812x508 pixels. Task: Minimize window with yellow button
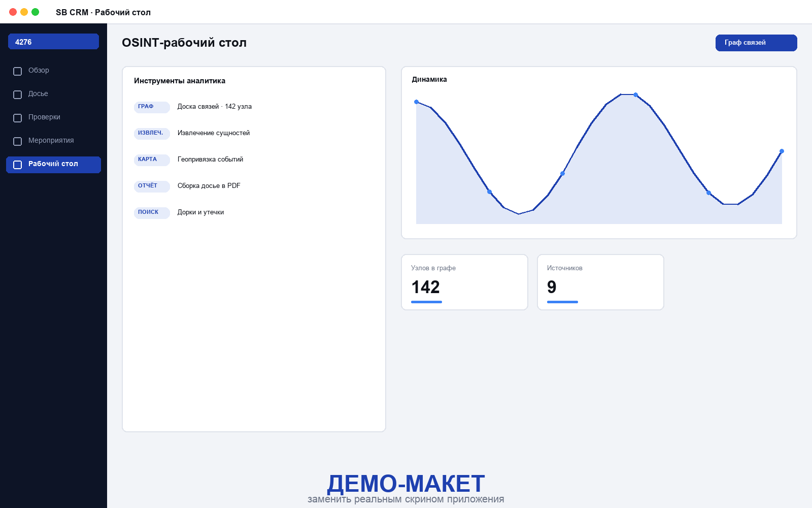[x=24, y=12]
